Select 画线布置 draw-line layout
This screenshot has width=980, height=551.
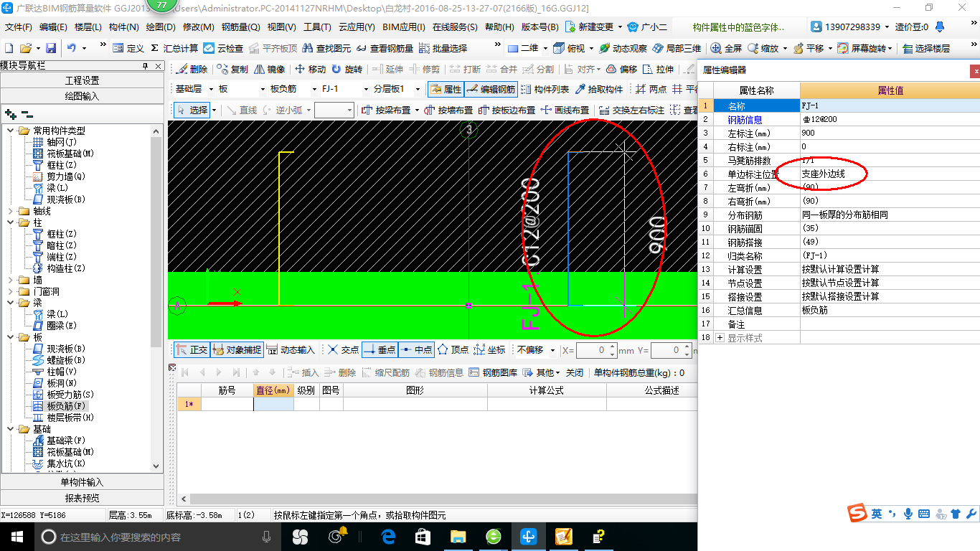click(565, 110)
